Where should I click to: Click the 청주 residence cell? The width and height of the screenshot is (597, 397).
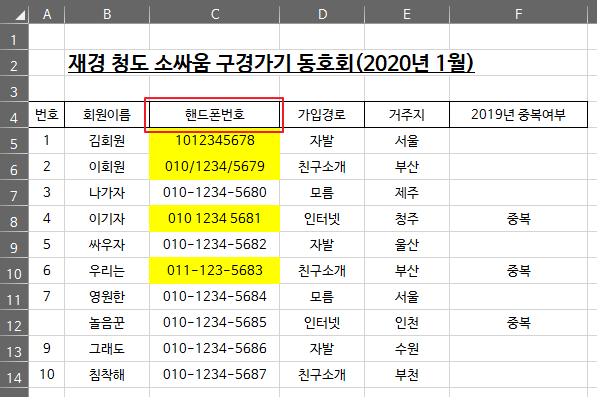click(x=407, y=218)
